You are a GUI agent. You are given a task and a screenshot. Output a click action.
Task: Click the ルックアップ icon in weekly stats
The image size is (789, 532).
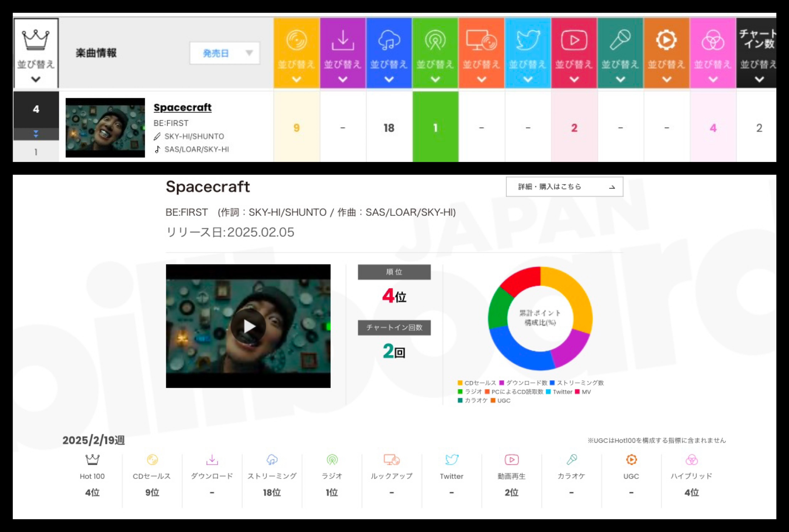click(391, 460)
